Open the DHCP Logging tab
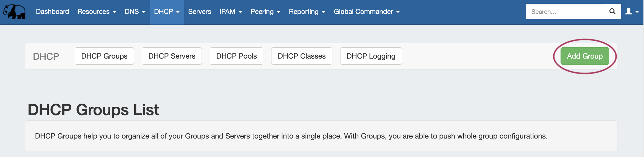The width and height of the screenshot is (644, 157). coord(371,56)
